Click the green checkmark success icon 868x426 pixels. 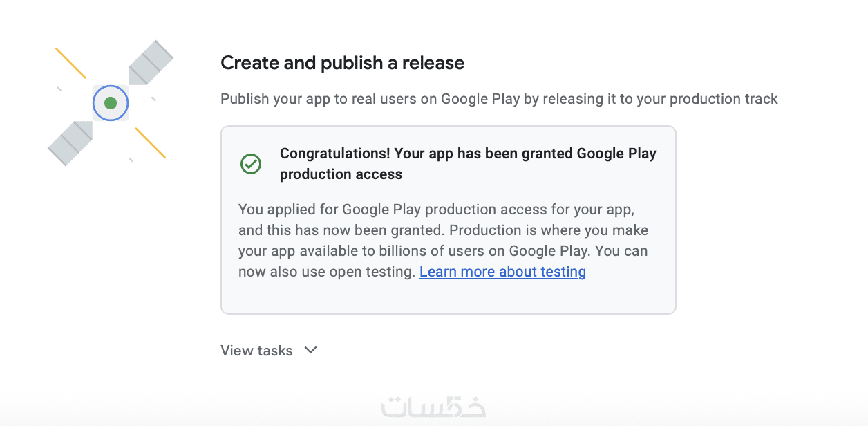pos(250,164)
